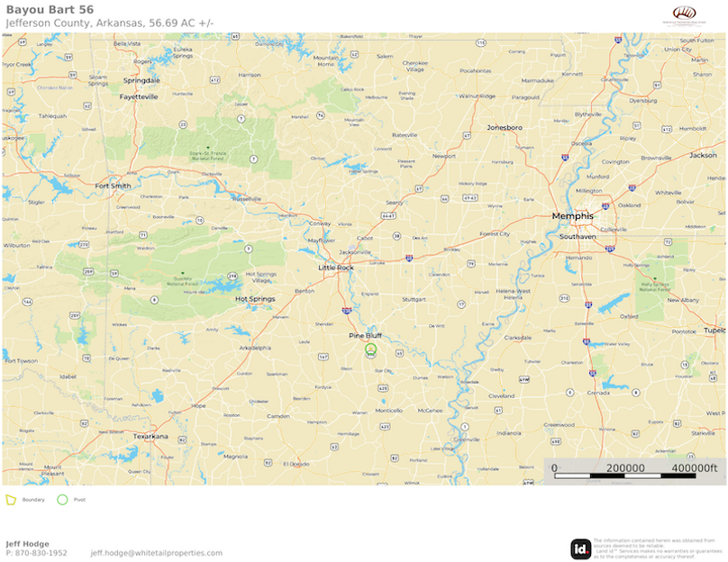728x562 pixels.
Task: Click the green Pivot circle marker near Pine Bluff
Action: click(x=370, y=349)
